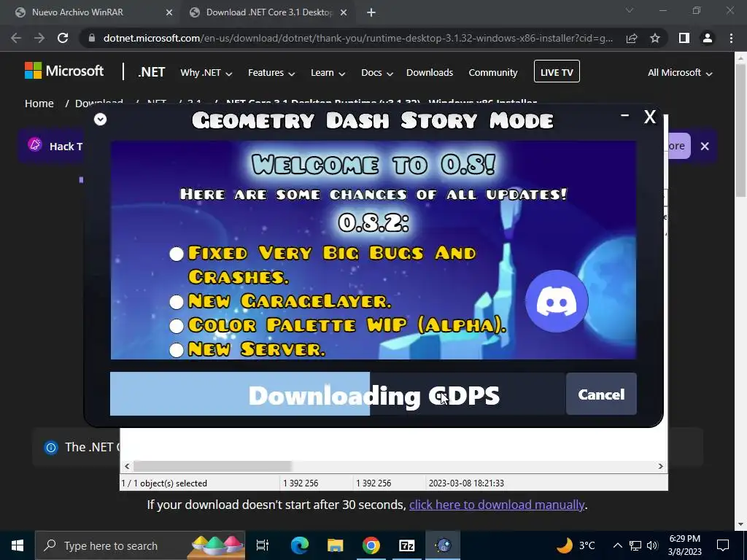Expand the Why .NET menu
The height and width of the screenshot is (560, 747).
pyautogui.click(x=206, y=73)
